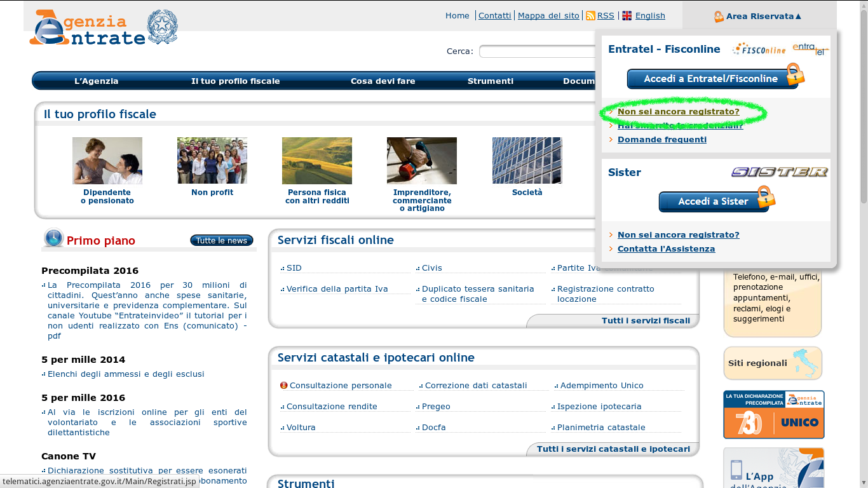Select the Non profit group photo

212,161
